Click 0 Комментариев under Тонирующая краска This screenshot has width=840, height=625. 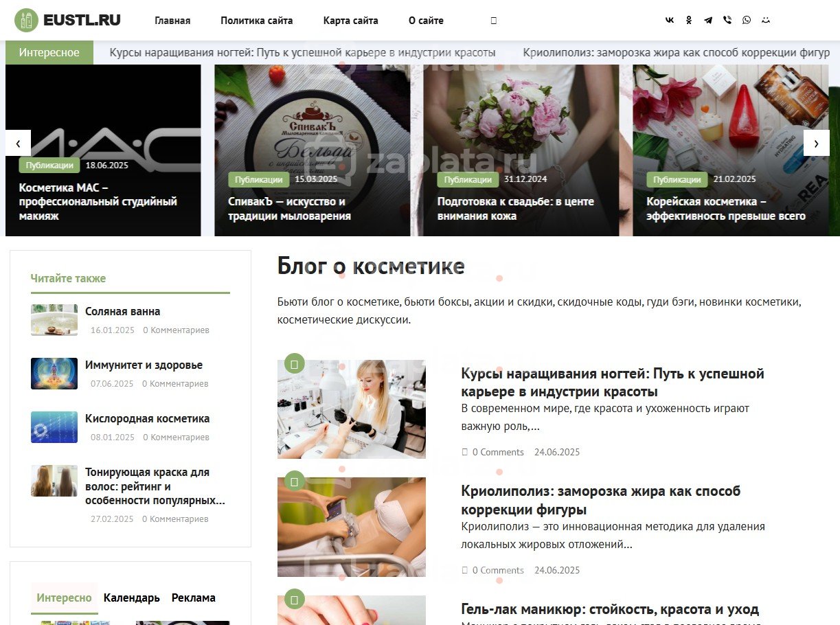point(175,519)
